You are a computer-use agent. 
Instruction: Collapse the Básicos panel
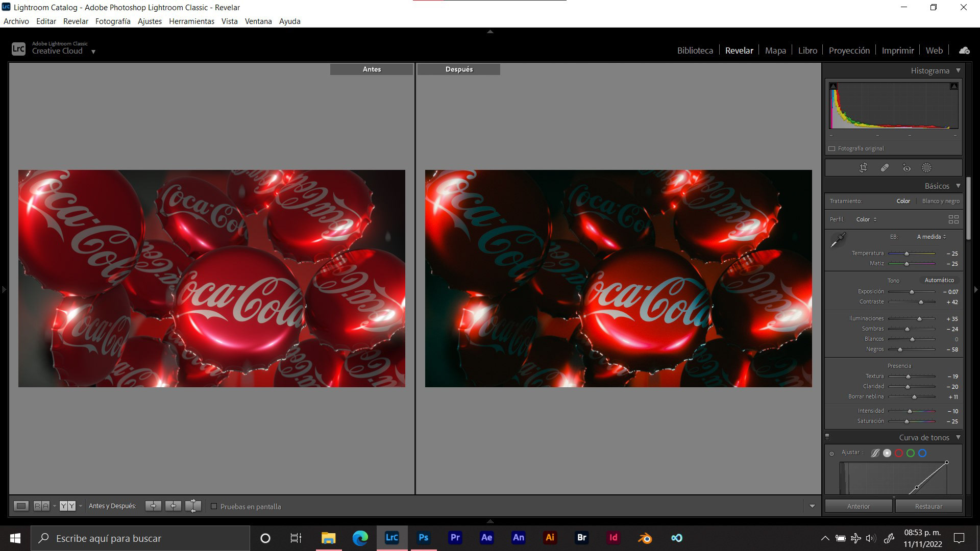958,186
